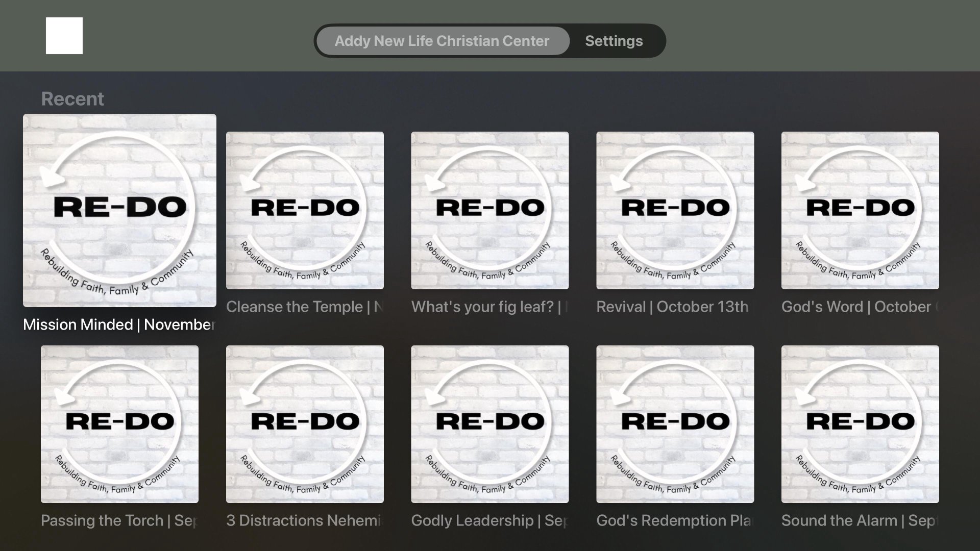This screenshot has height=551, width=980.
Task: Click the Mission Minded | November title
Action: [119, 324]
